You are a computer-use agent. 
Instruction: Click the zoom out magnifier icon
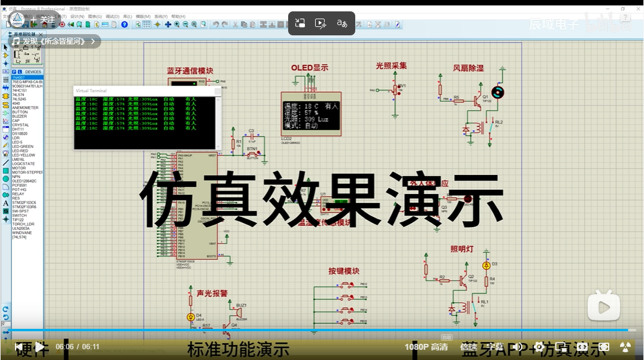pyautogui.click(x=185, y=25)
